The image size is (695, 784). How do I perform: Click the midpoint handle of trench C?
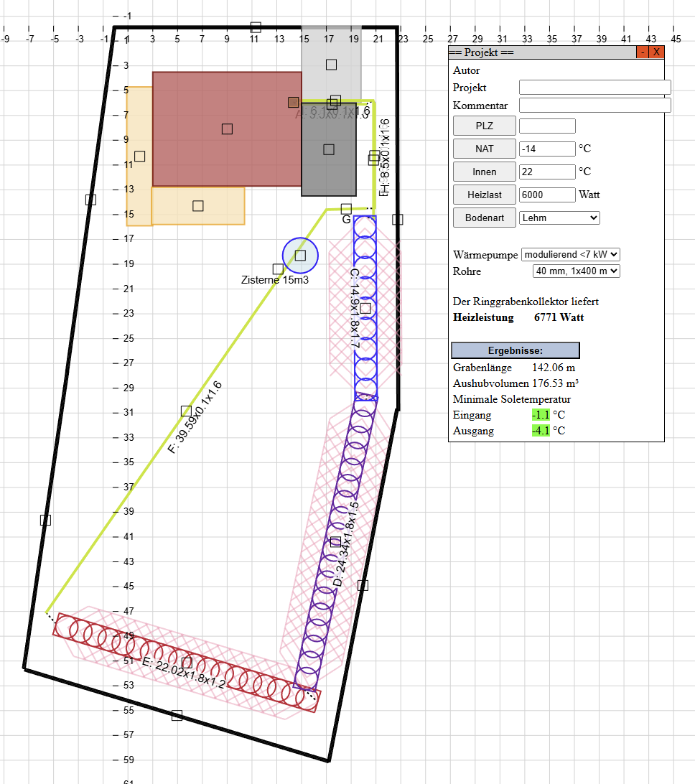point(365,308)
